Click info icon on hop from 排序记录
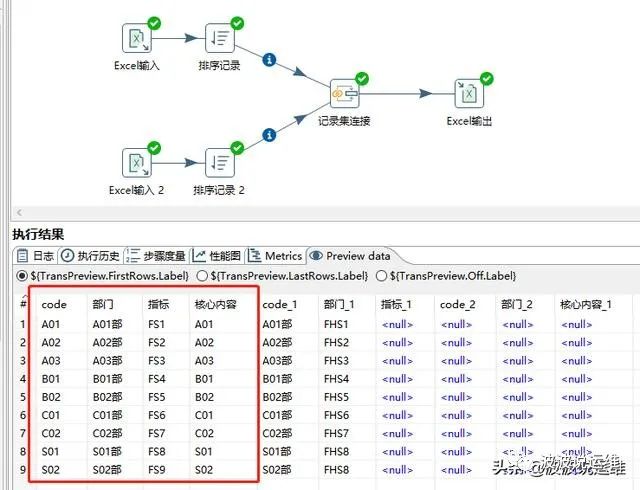 (269, 60)
